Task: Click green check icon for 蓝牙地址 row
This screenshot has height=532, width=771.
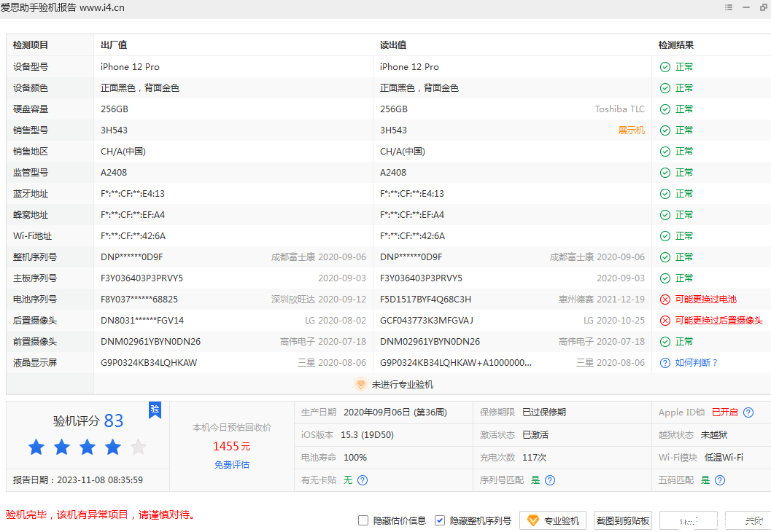Action: click(665, 194)
